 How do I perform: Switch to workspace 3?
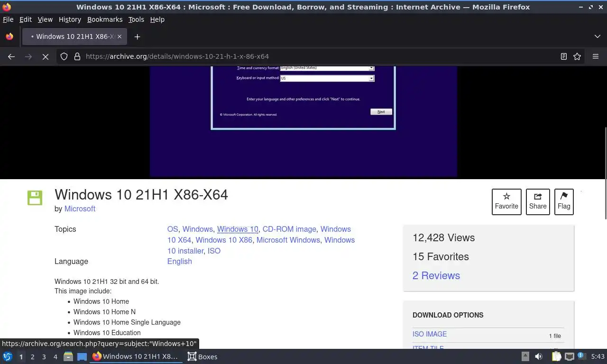(44, 357)
